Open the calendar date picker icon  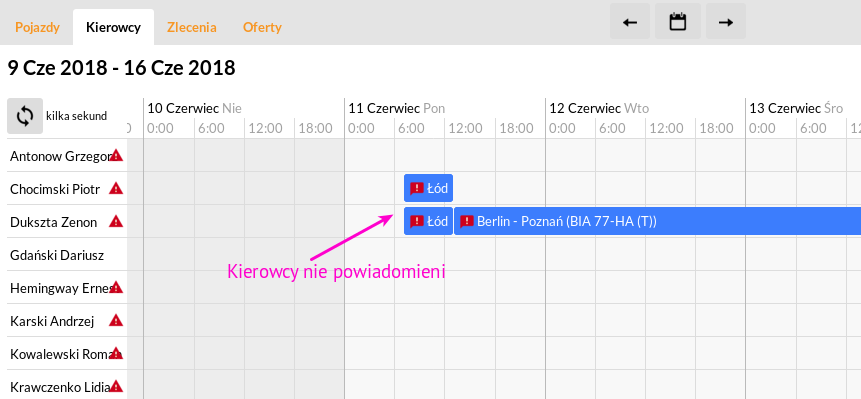(x=678, y=22)
